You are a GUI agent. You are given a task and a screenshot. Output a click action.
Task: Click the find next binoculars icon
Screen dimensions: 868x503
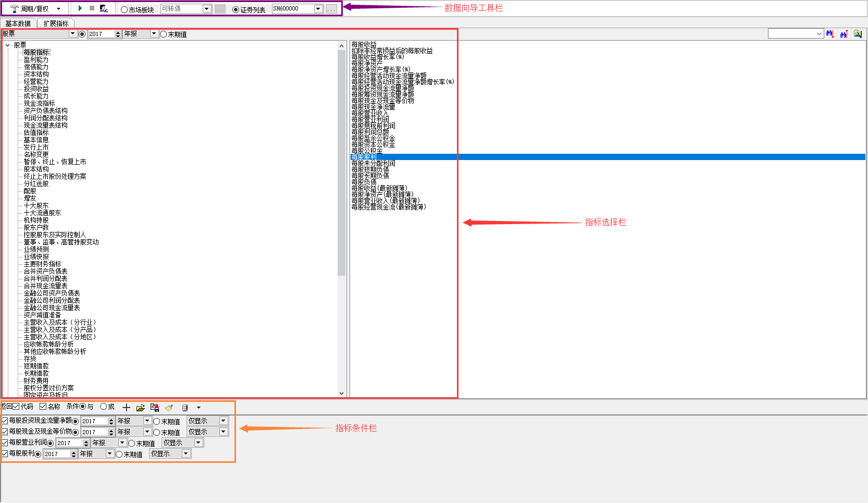(x=830, y=34)
